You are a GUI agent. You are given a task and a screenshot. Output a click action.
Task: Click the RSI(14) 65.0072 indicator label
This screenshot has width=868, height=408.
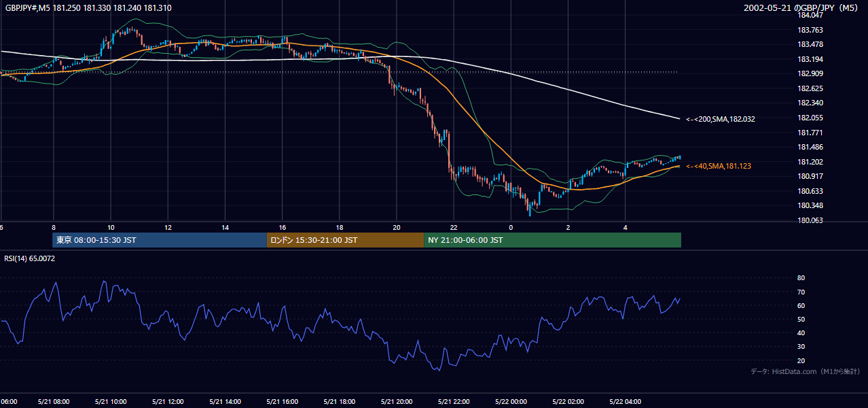(30, 258)
